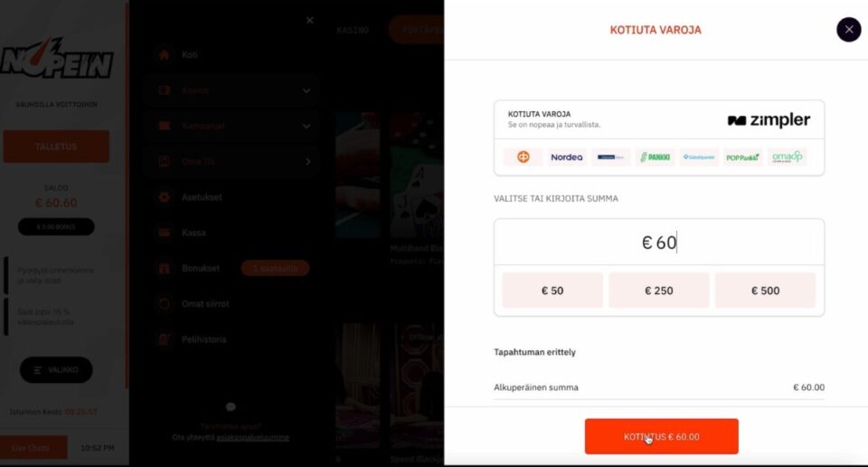This screenshot has height=467, width=868.
Task: Close the Kotiuta Varoja panel
Action: pos(848,30)
